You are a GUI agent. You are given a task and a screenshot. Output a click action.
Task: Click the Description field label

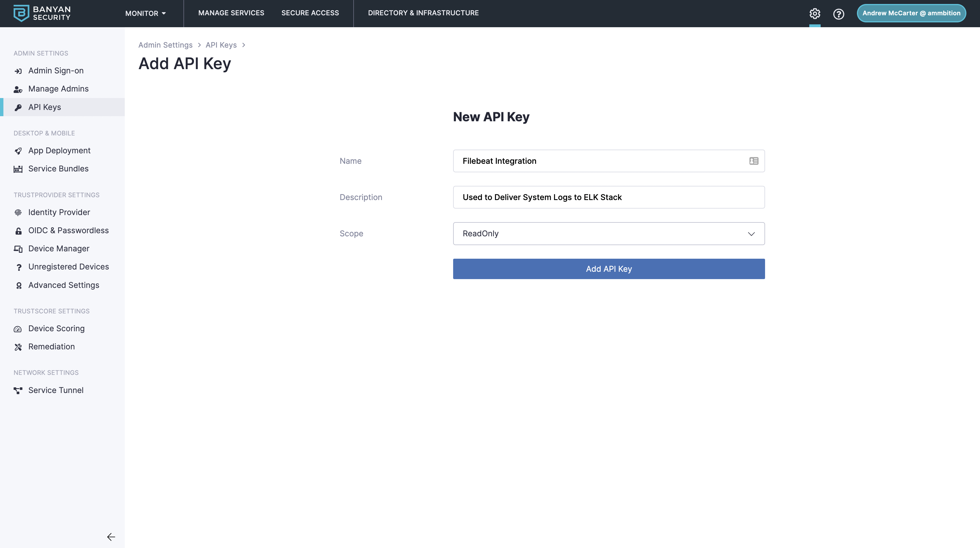361,197
